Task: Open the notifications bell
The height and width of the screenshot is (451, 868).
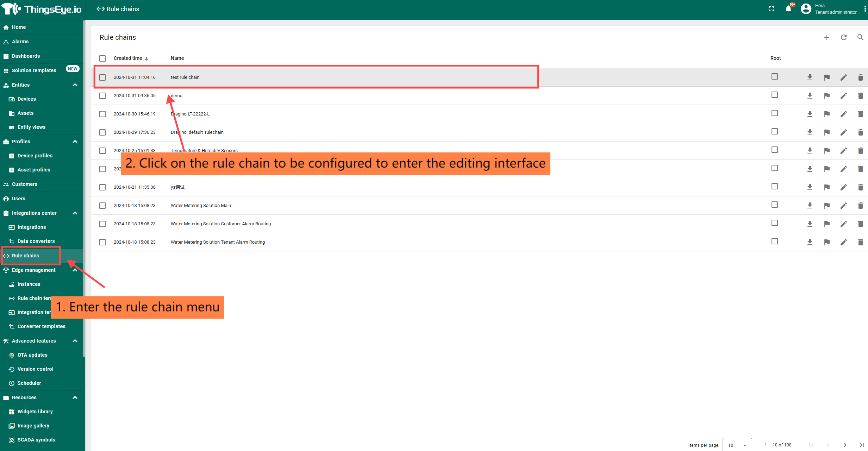Action: click(x=788, y=9)
